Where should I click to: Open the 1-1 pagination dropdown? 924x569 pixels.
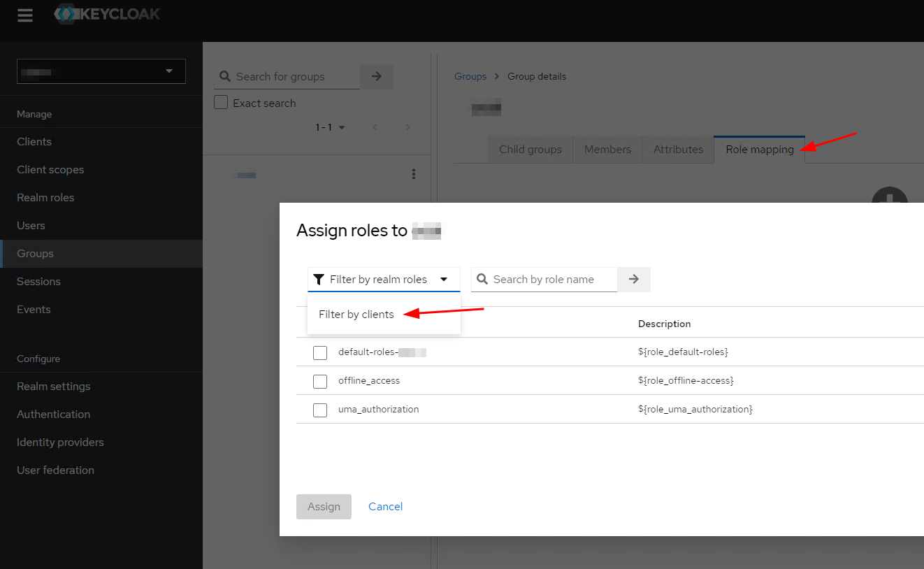tap(331, 127)
